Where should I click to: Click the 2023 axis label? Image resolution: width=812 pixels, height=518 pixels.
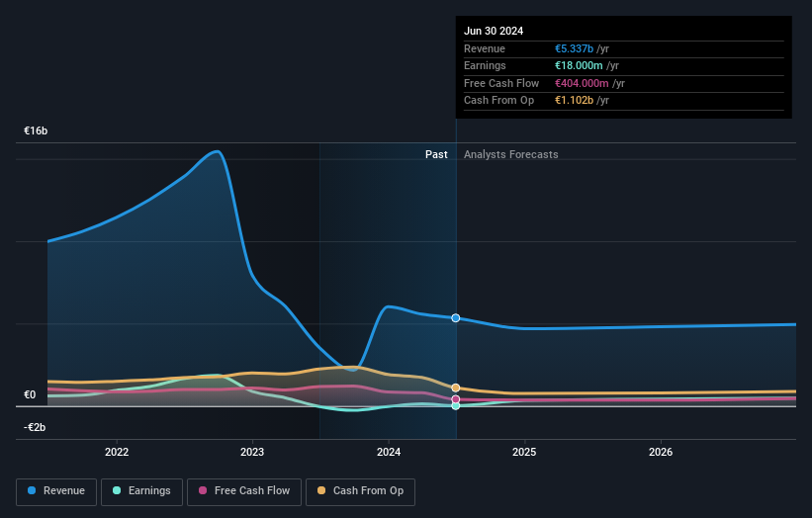[x=252, y=452]
